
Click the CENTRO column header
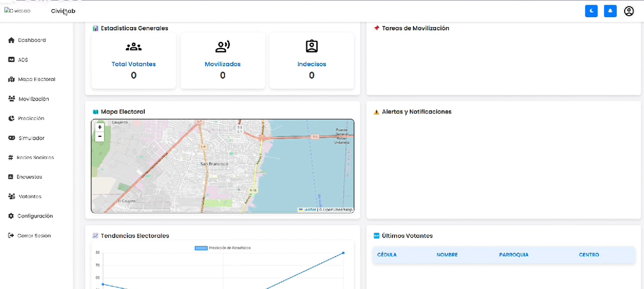pyautogui.click(x=589, y=255)
